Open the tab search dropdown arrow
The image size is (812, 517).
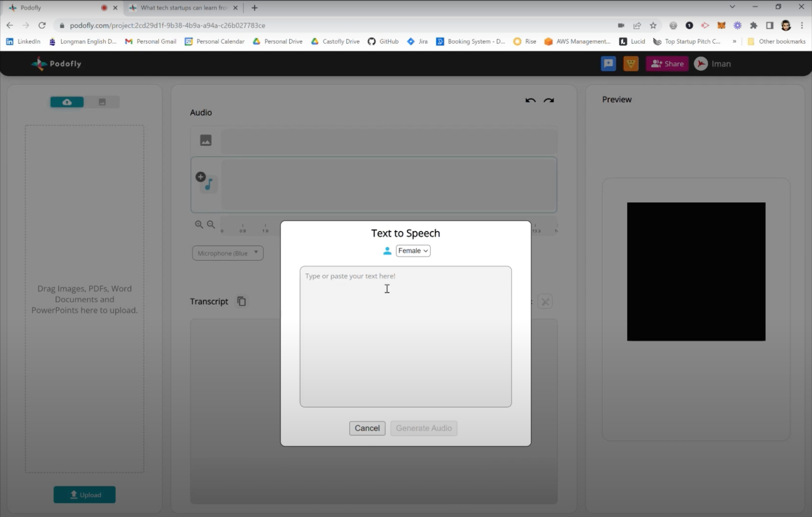732,7
